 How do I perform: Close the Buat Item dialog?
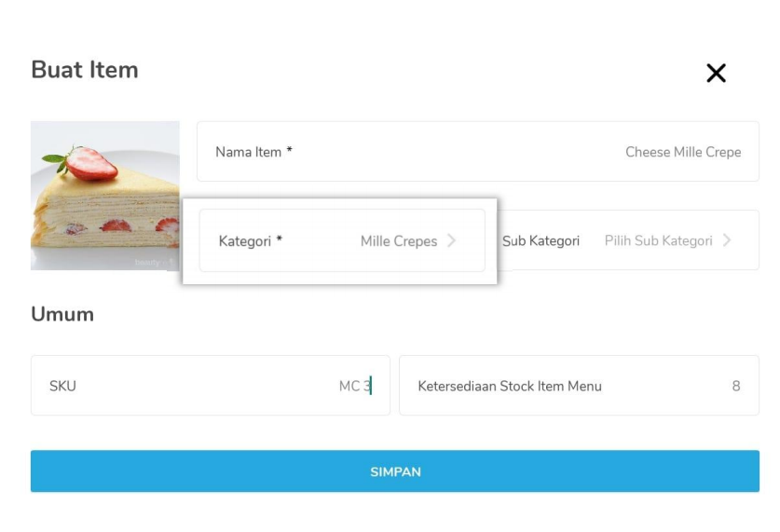pos(716,74)
